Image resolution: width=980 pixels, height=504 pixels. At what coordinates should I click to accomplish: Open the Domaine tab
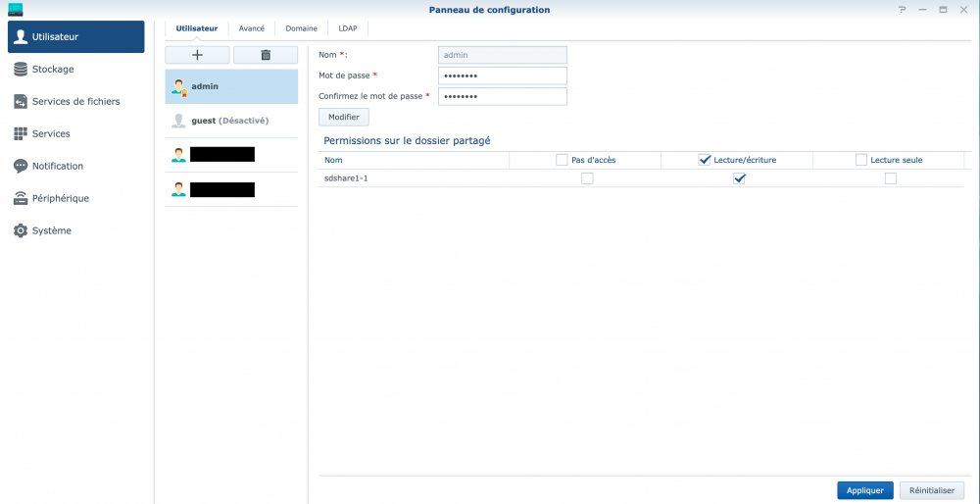coord(301,28)
